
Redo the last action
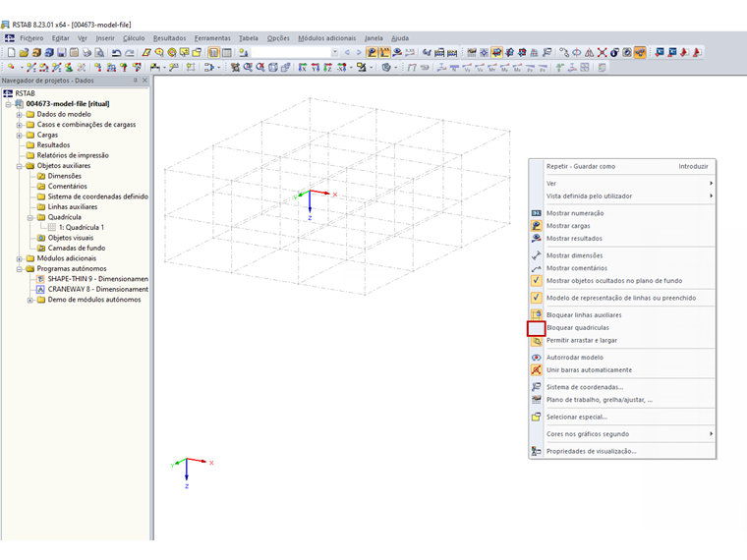(x=130, y=52)
